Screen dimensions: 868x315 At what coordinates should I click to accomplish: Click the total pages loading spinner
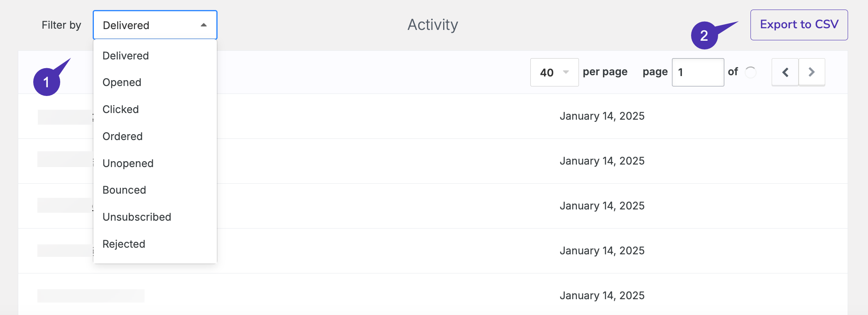click(750, 72)
